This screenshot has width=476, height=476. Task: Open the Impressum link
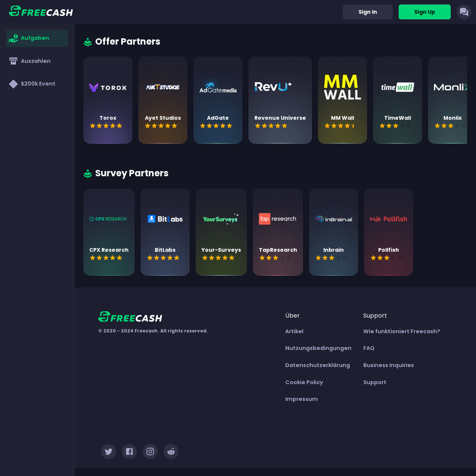[302, 399]
